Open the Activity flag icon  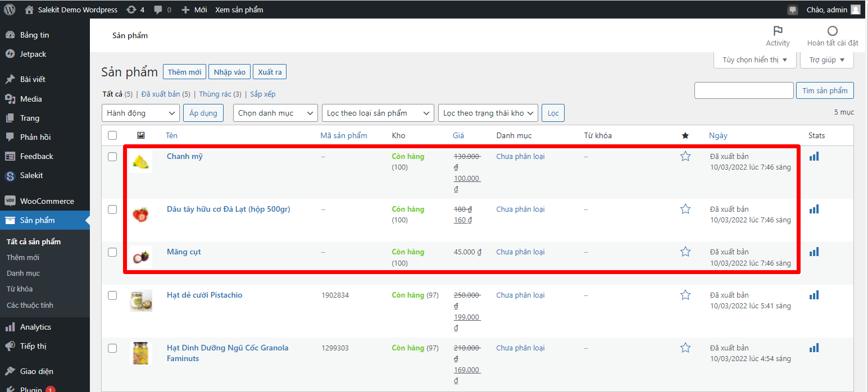[778, 31]
